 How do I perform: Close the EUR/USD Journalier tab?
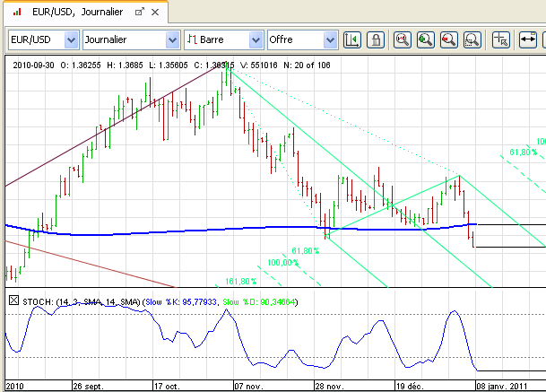coord(157,13)
